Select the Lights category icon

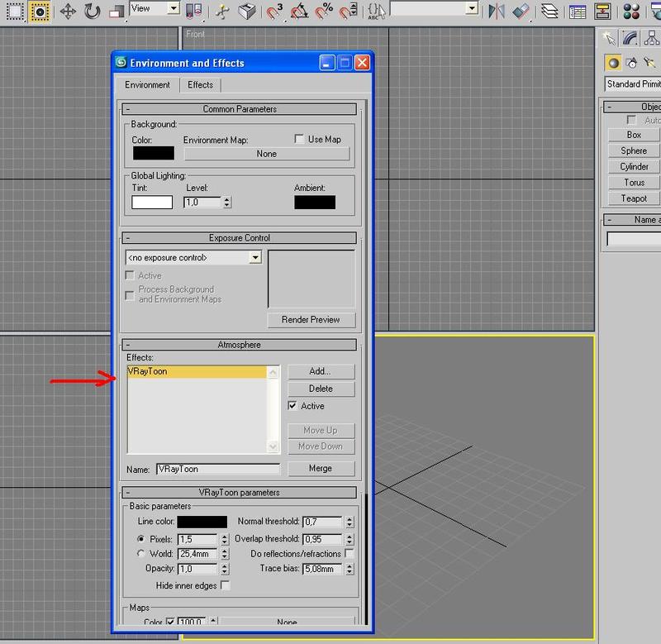coord(649,64)
